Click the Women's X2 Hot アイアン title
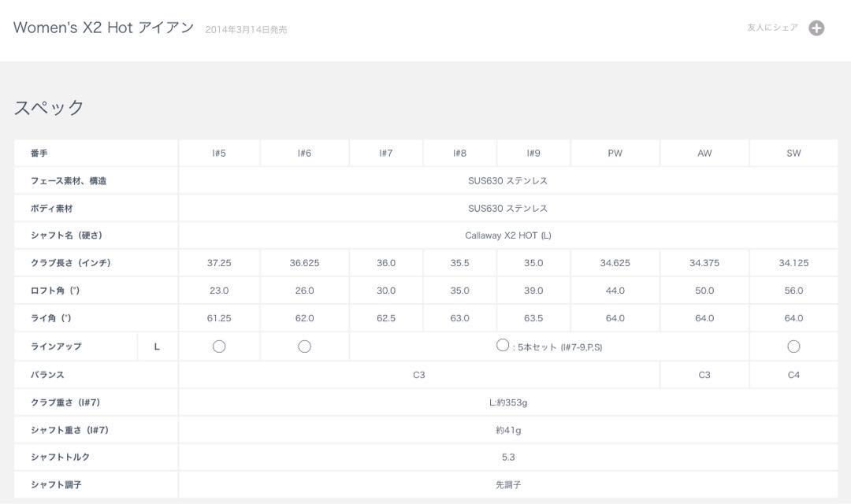Image resolution: width=851 pixels, height=504 pixels. coord(103,27)
